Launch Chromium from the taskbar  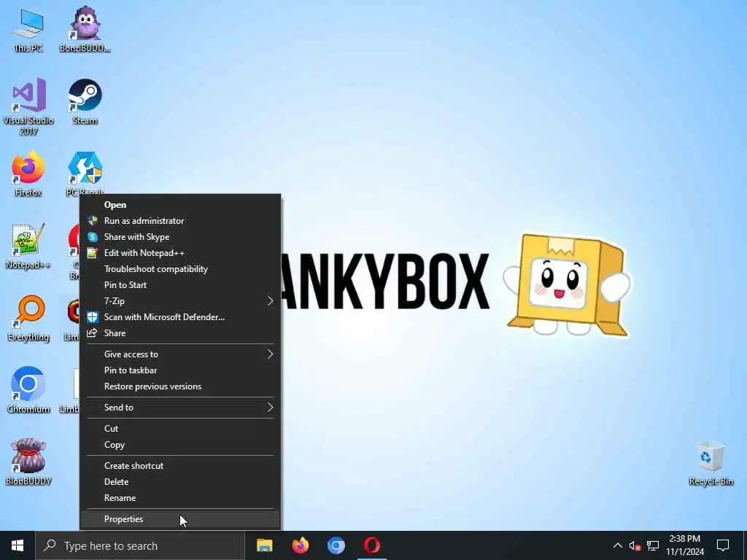click(336, 545)
